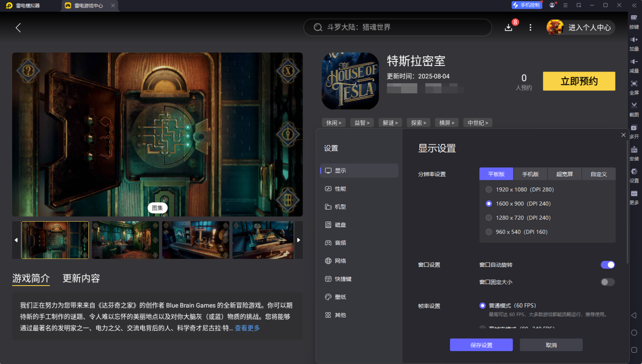Show previous screenshots with left arrow
This screenshot has width=642, height=364.
tap(16, 240)
